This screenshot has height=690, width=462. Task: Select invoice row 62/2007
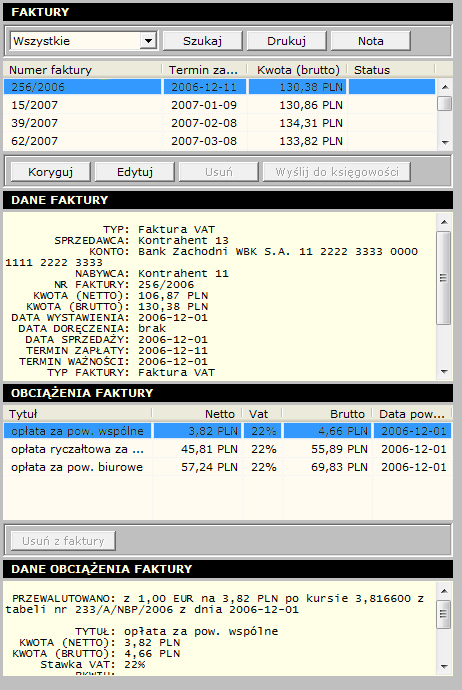(x=219, y=141)
